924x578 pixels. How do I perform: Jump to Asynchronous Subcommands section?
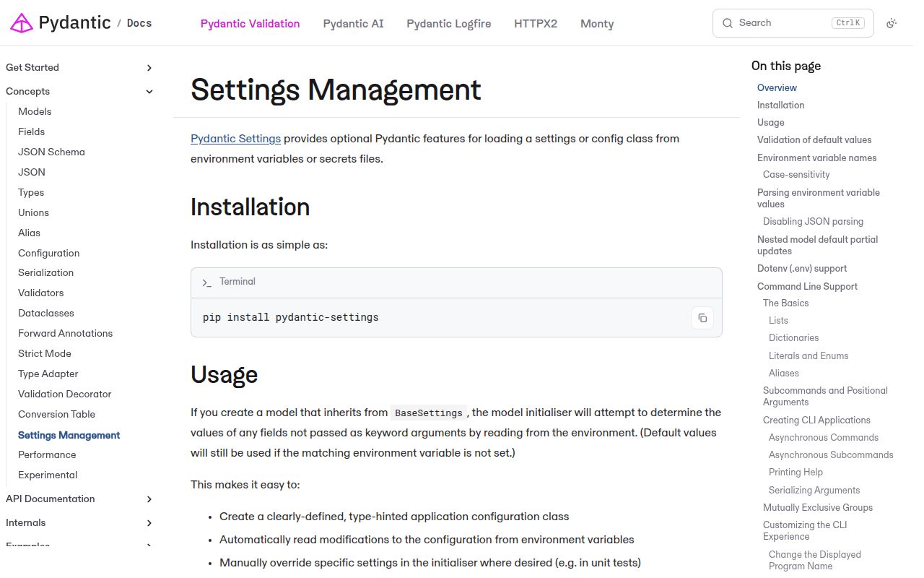pyautogui.click(x=831, y=454)
